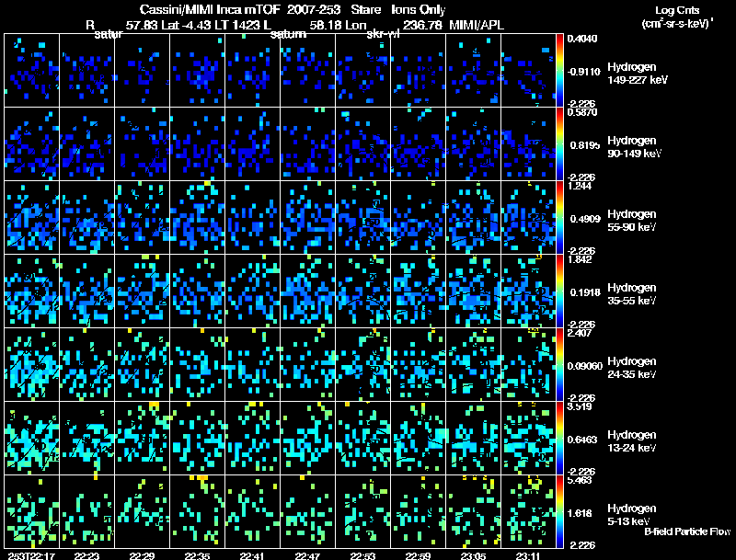View the 55-90 keV image at 23:05

click(473, 218)
